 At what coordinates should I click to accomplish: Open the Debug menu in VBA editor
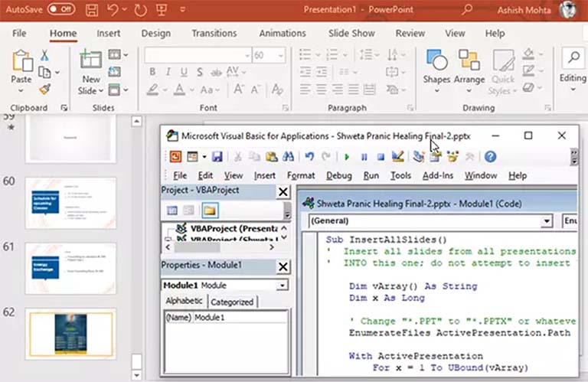339,175
